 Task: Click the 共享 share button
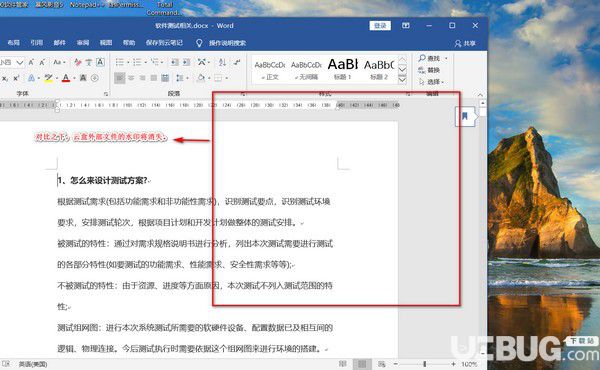point(465,43)
